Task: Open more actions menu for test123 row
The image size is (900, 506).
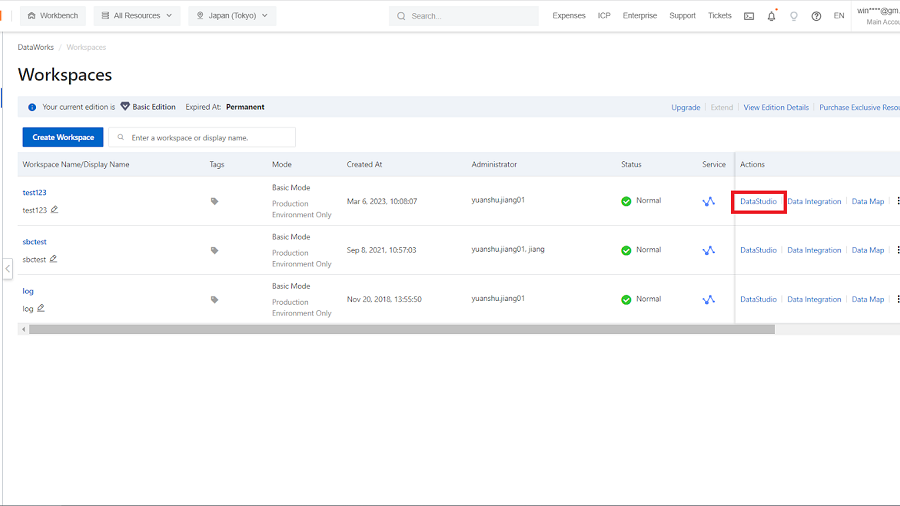Action: (896, 201)
